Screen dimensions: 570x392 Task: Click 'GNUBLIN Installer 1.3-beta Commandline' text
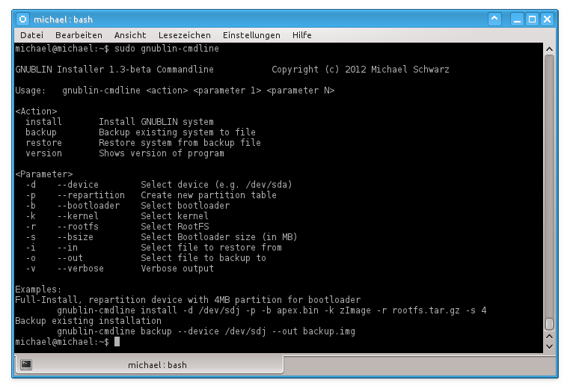(114, 69)
